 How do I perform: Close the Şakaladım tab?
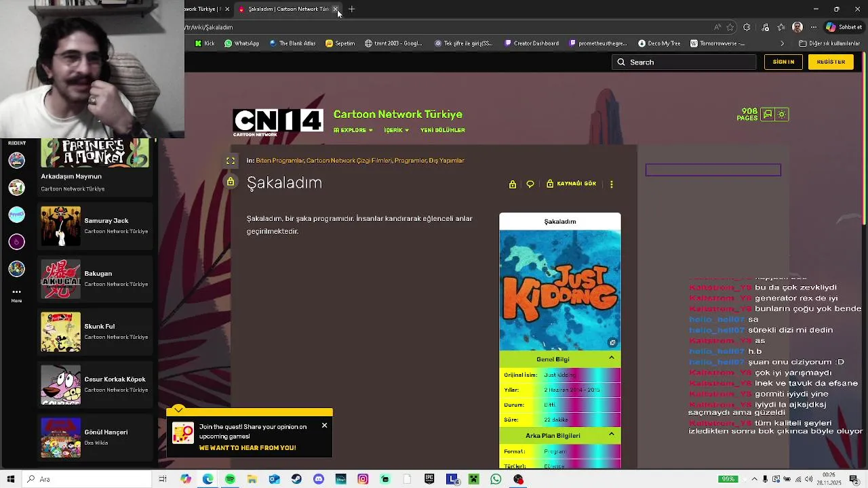click(x=336, y=9)
